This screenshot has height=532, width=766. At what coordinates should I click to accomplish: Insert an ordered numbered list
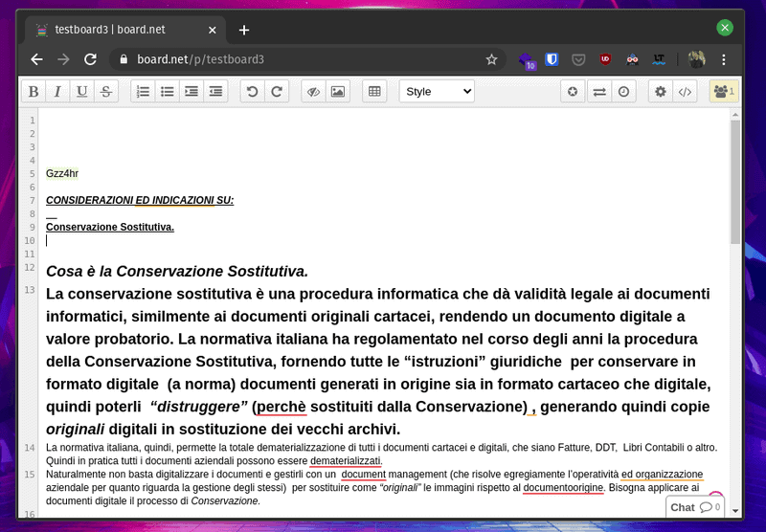click(143, 92)
